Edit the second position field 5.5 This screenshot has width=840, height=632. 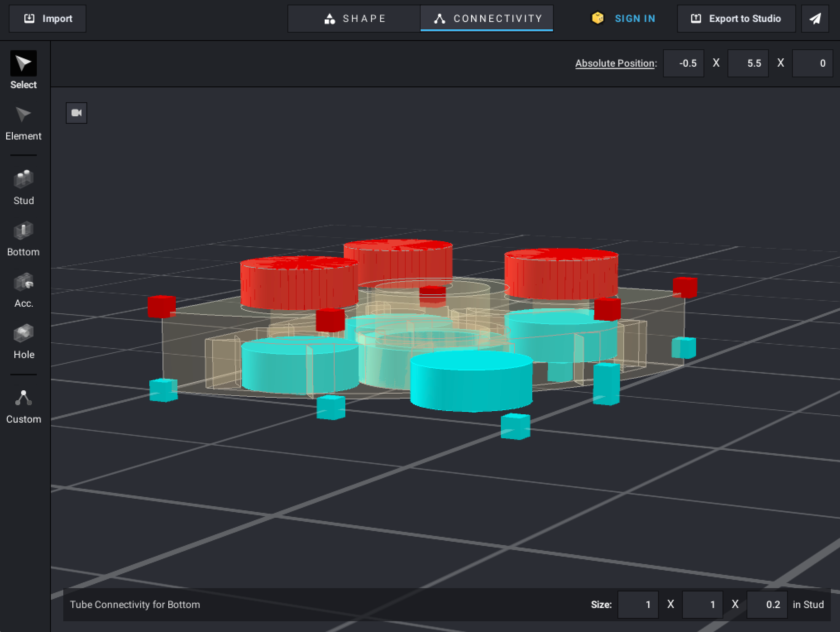[748, 63]
